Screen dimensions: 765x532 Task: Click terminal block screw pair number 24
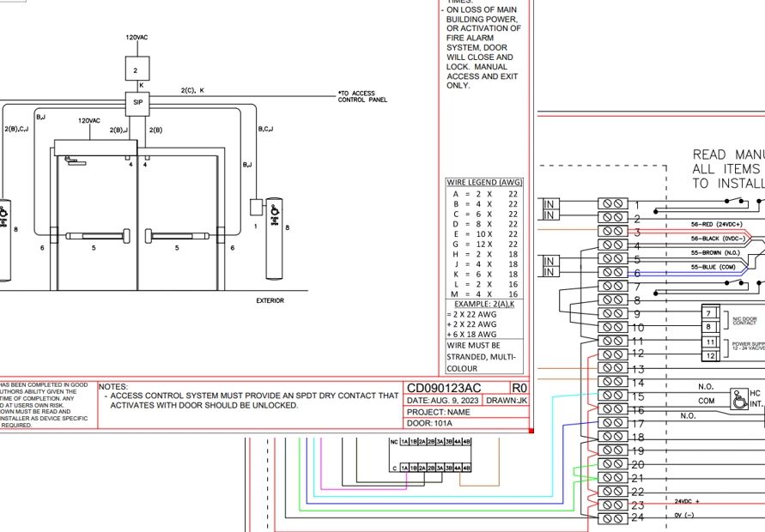click(x=613, y=518)
